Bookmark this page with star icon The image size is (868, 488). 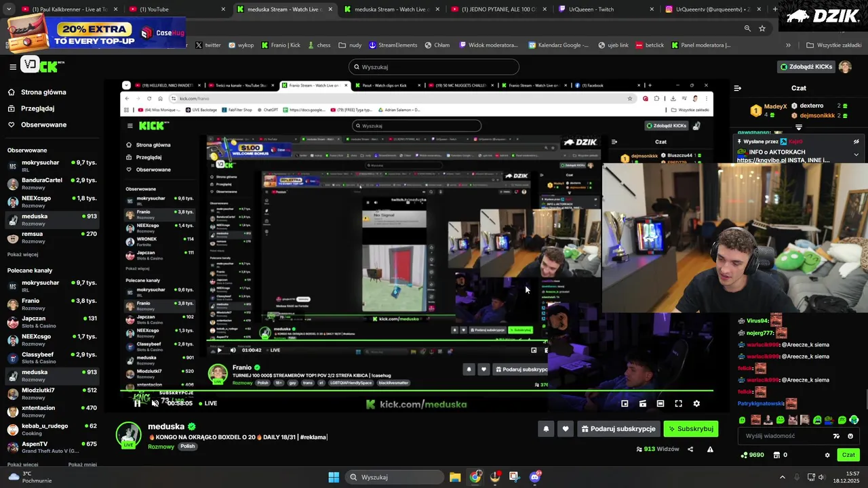click(762, 28)
